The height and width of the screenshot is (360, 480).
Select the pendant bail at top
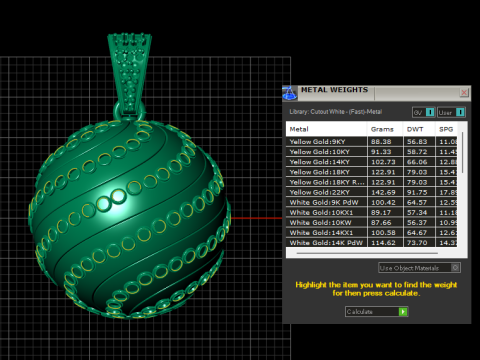coord(129,73)
